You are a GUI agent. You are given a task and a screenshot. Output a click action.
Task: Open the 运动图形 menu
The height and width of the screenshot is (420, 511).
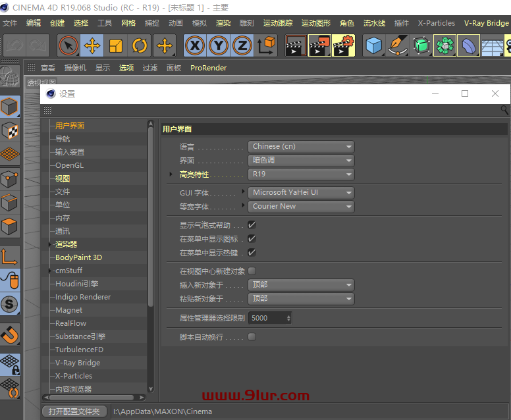[316, 23]
